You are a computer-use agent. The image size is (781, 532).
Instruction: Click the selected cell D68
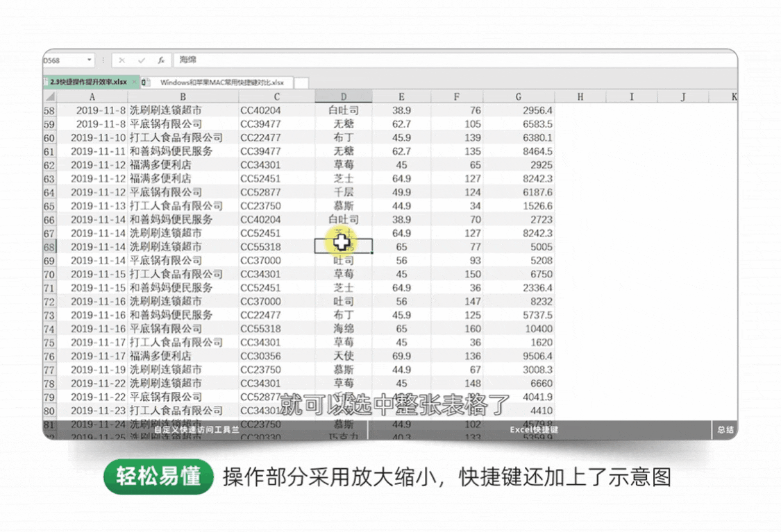343,246
